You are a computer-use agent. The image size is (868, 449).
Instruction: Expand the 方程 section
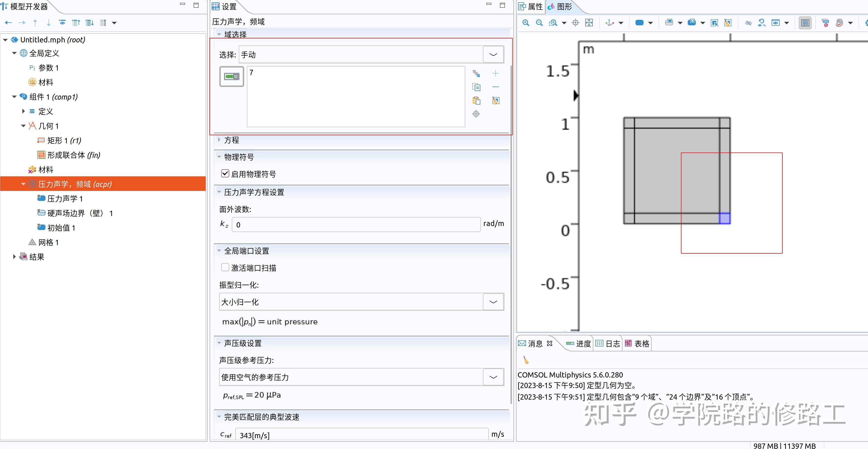click(x=219, y=140)
